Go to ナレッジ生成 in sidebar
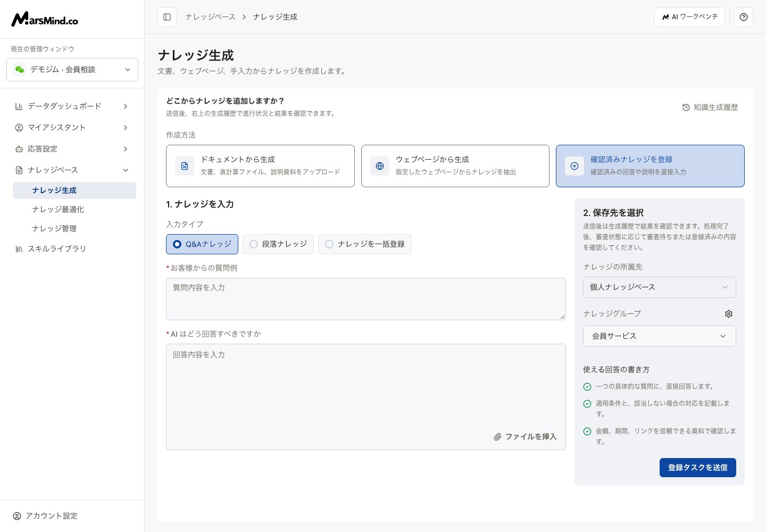The height and width of the screenshot is (532, 766). click(x=74, y=190)
